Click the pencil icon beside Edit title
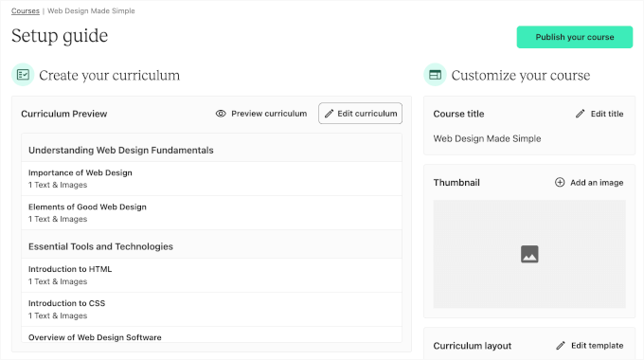 (580, 114)
